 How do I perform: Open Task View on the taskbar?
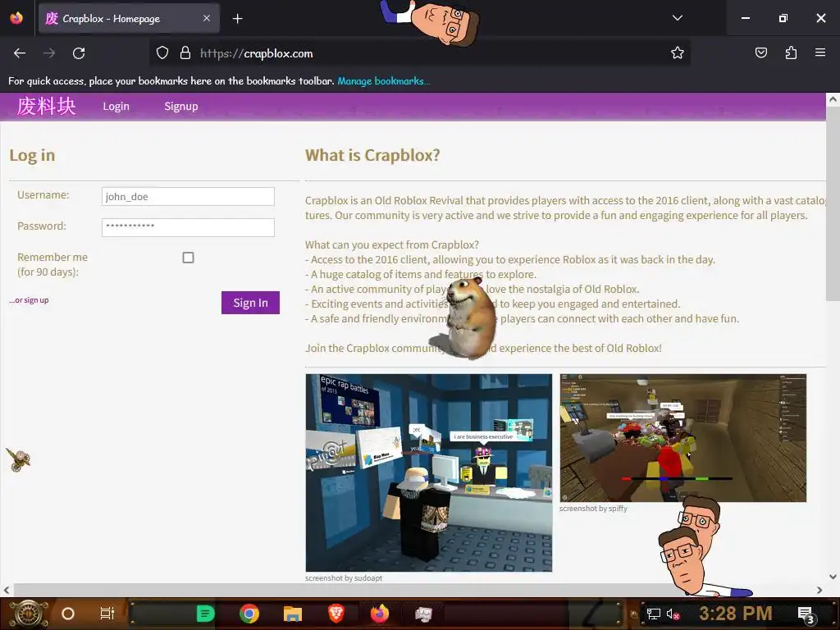pyautogui.click(x=107, y=614)
